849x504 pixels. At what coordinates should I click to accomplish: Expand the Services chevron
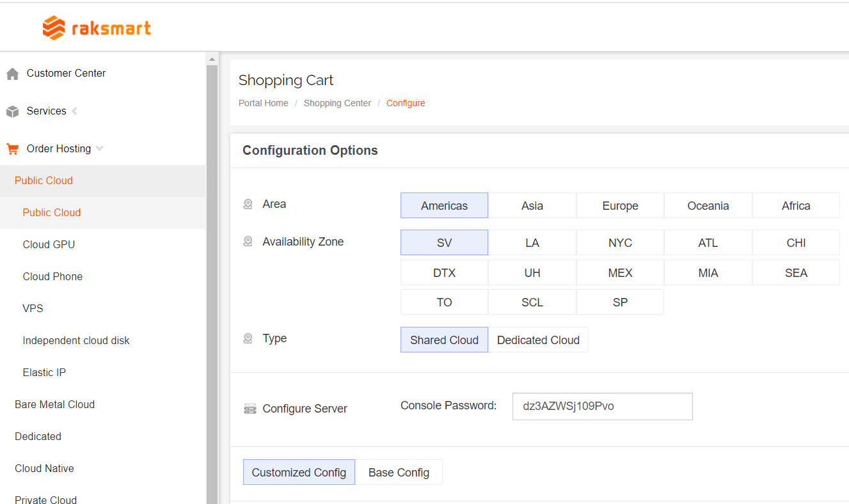pos(74,111)
